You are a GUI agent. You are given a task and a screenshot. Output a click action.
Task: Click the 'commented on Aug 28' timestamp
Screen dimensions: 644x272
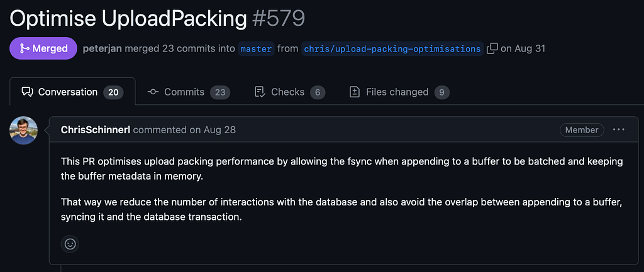pyautogui.click(x=184, y=129)
